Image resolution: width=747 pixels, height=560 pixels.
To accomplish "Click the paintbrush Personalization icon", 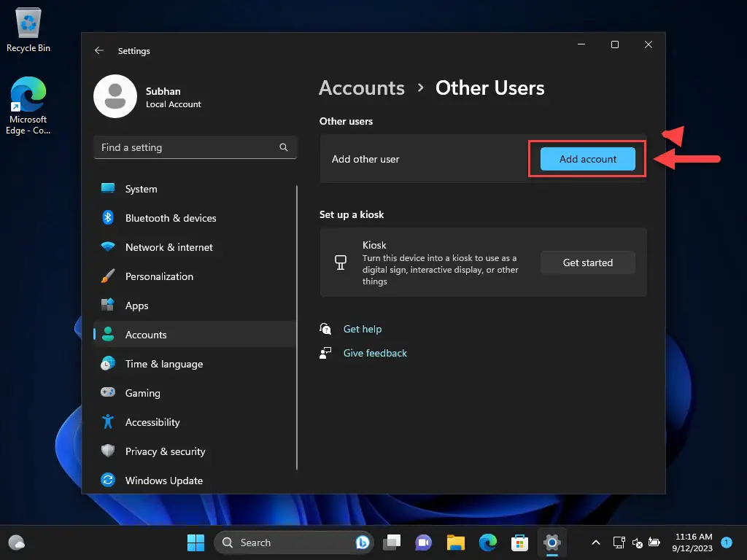I will tap(108, 276).
